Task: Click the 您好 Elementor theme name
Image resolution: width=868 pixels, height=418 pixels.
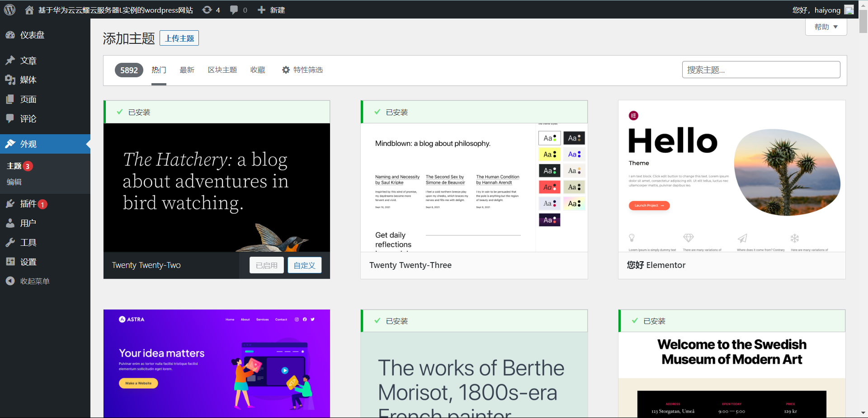Action: (656, 265)
